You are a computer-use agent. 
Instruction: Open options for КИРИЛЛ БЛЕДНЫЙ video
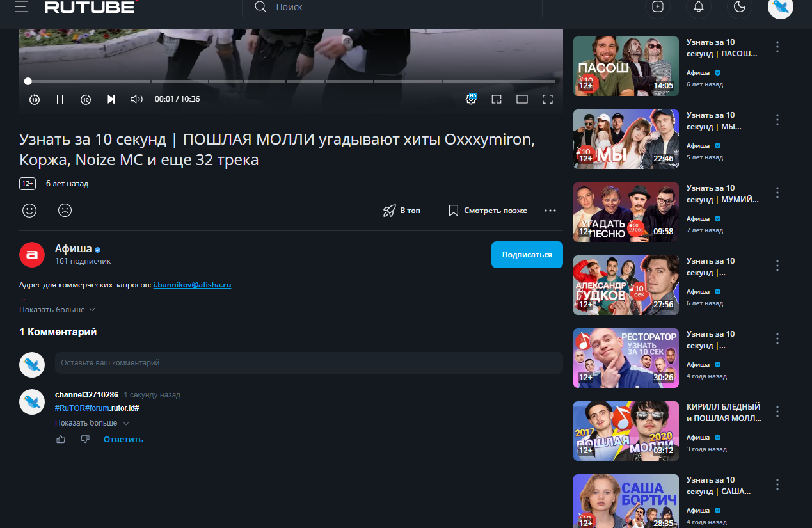coord(777,412)
